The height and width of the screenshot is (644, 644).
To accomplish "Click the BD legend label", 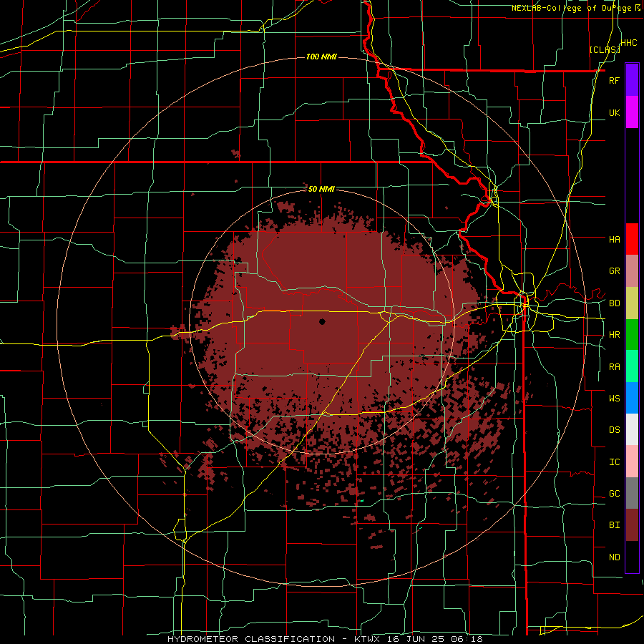I will 614,303.
